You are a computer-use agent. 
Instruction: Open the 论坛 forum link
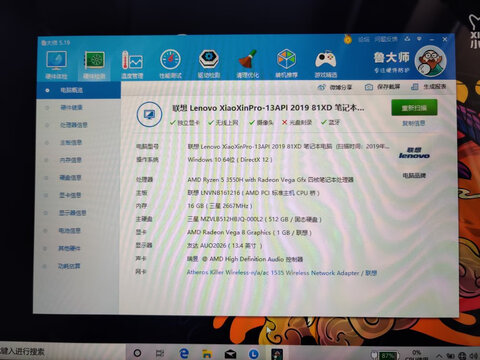[364, 39]
